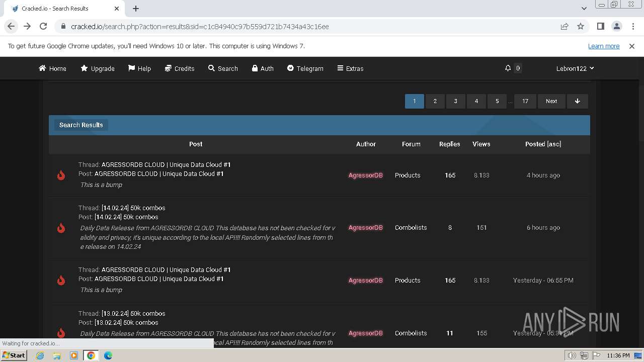Screen dimensions: 644x362
Task: Sort by Replies column
Action: (450, 144)
